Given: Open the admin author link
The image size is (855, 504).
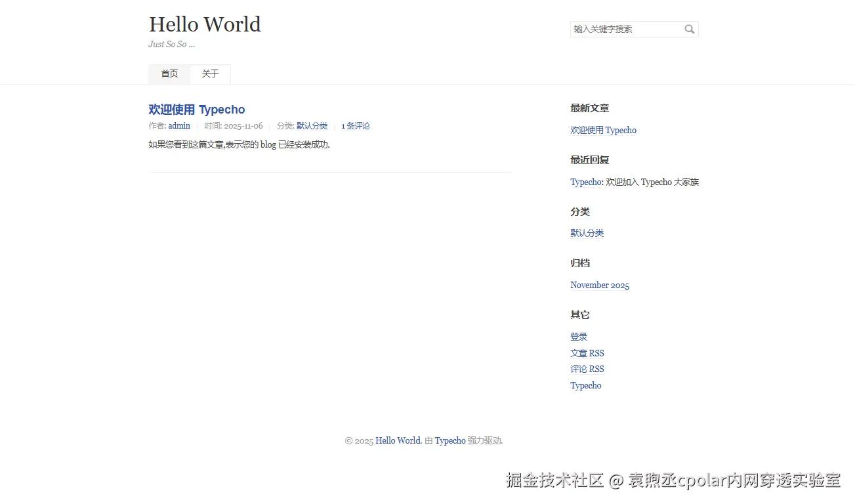Looking at the screenshot, I should coord(179,126).
